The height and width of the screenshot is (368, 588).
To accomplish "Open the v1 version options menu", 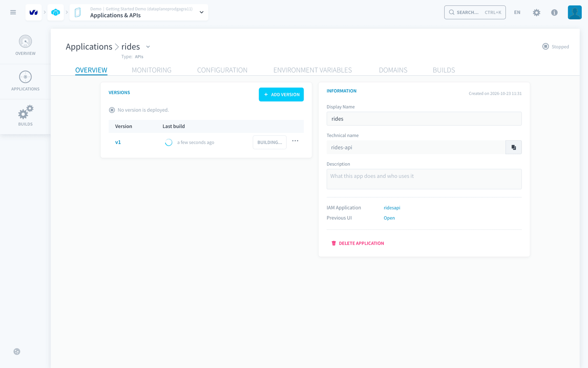I will [x=295, y=141].
